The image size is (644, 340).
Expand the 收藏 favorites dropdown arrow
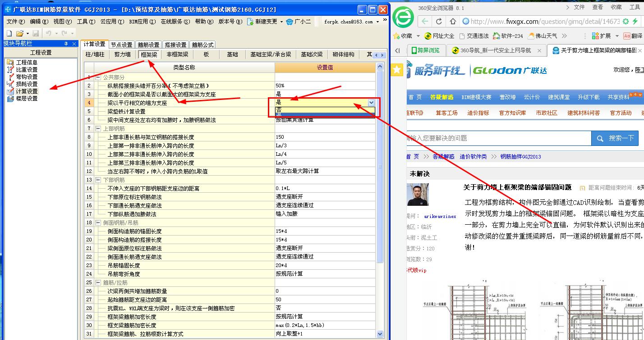419,36
